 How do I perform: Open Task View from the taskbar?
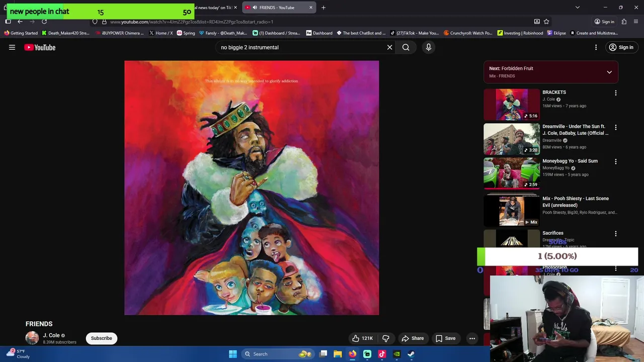[324, 354]
